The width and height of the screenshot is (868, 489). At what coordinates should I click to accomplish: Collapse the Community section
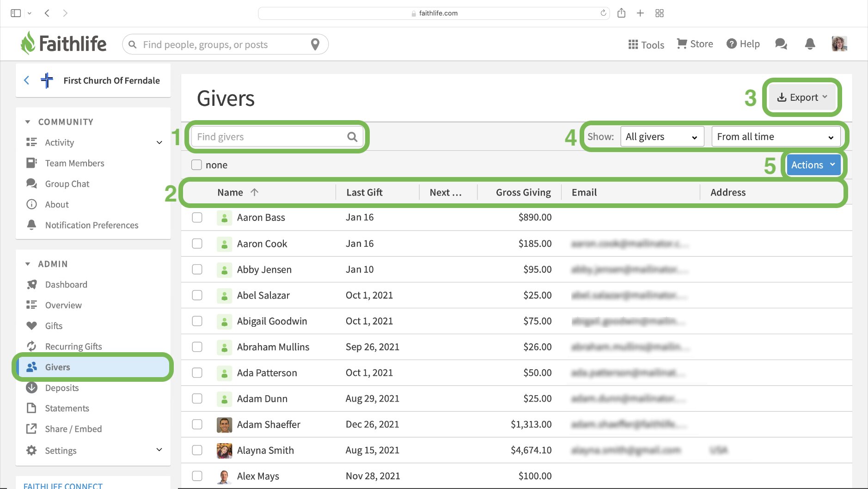coord(28,122)
